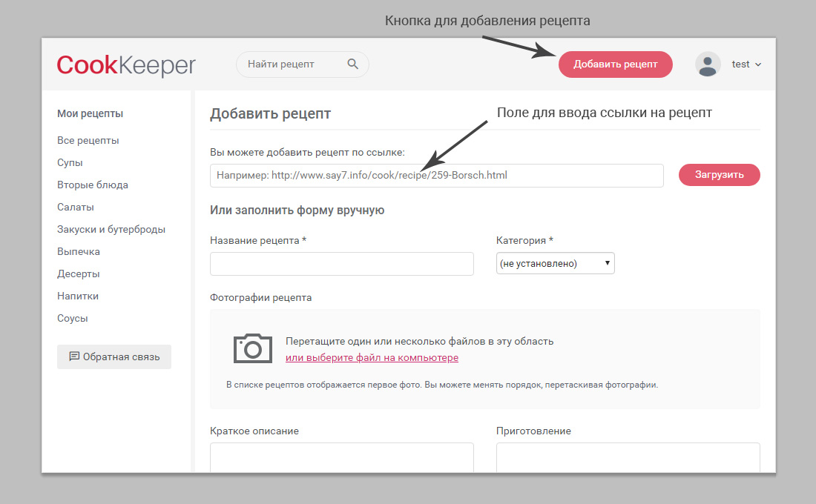
Task: Click the Добавить рецепт button
Action: (x=615, y=64)
